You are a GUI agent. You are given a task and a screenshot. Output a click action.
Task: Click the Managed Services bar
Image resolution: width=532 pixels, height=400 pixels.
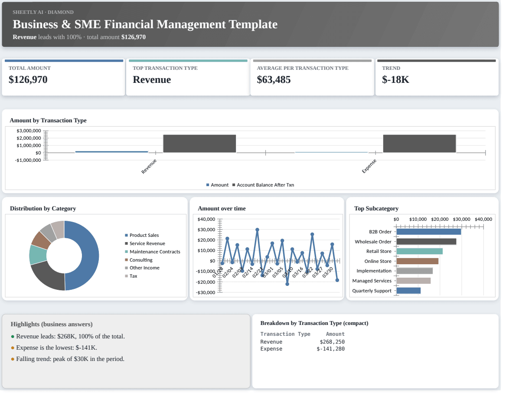point(414,281)
